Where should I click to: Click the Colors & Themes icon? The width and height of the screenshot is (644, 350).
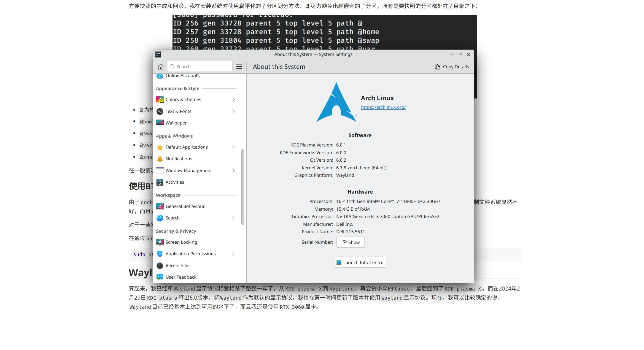click(160, 99)
